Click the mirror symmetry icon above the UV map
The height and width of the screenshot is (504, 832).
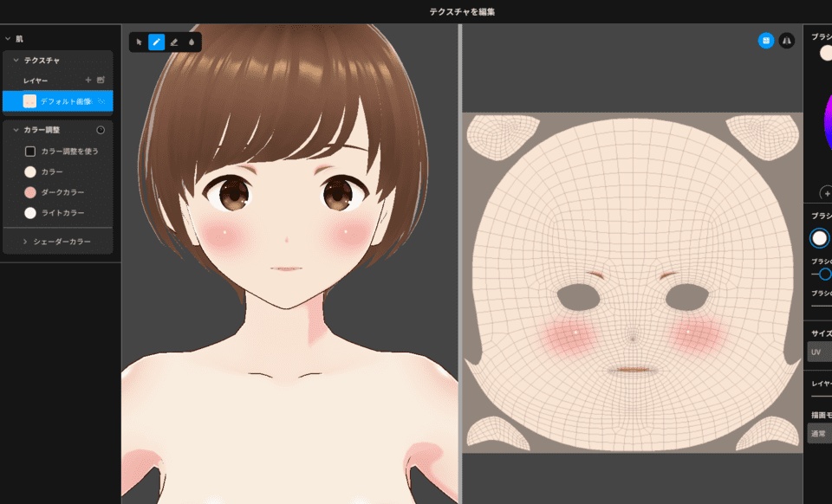tap(786, 41)
